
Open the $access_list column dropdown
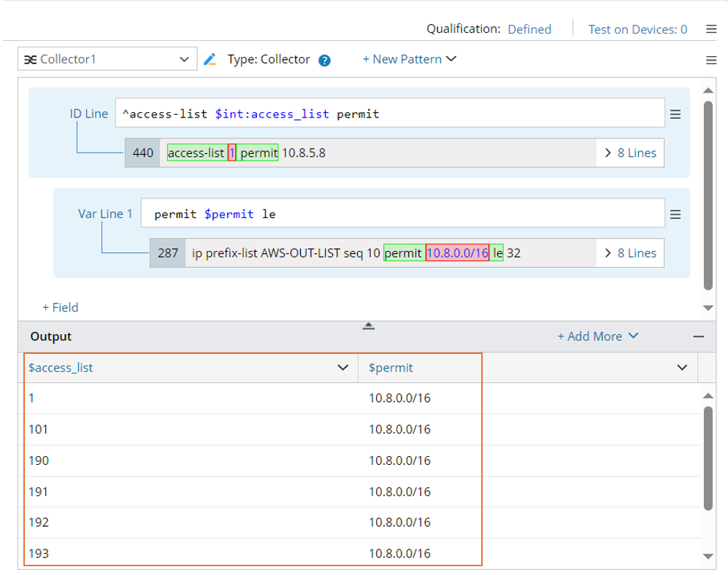[x=342, y=368]
